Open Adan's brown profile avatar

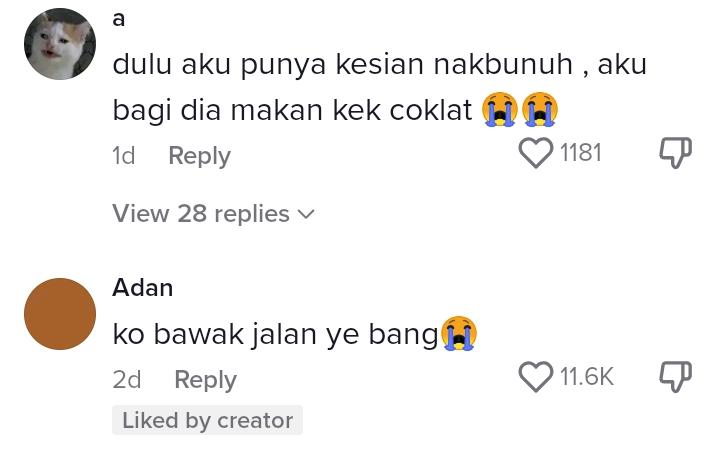[60, 314]
